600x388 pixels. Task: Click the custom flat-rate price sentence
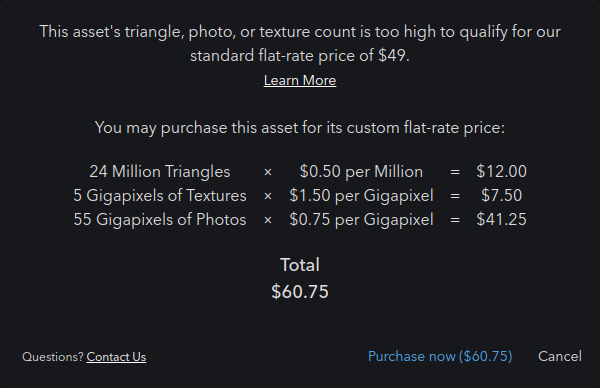click(300, 127)
